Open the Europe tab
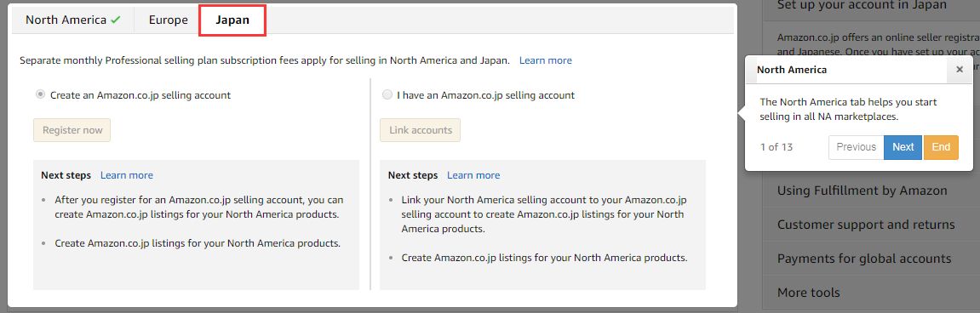The image size is (980, 313). (168, 20)
